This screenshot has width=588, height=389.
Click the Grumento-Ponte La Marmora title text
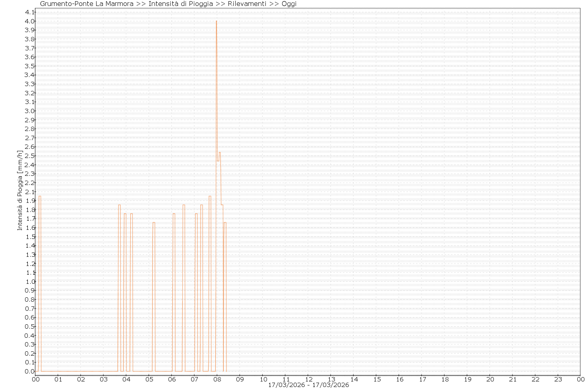[x=87, y=4]
